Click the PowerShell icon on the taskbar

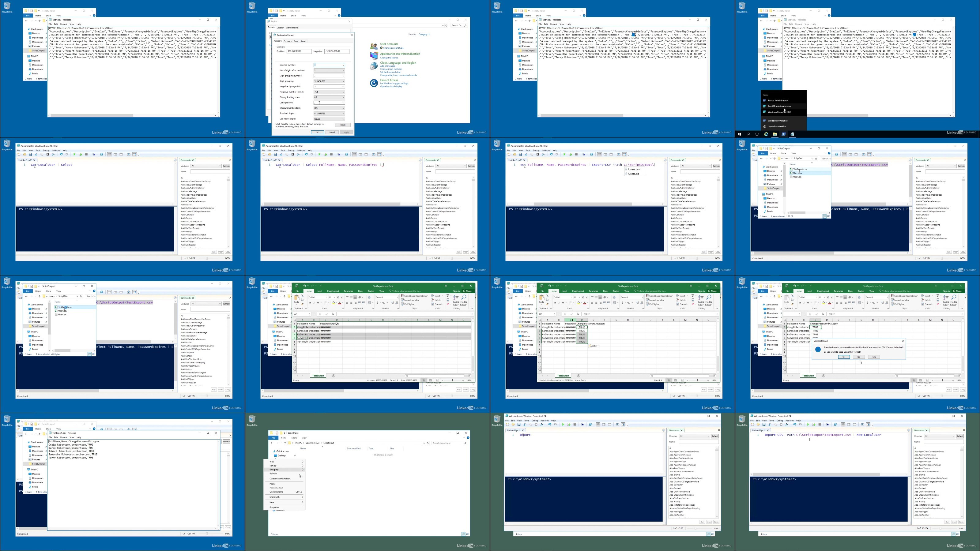(x=783, y=134)
